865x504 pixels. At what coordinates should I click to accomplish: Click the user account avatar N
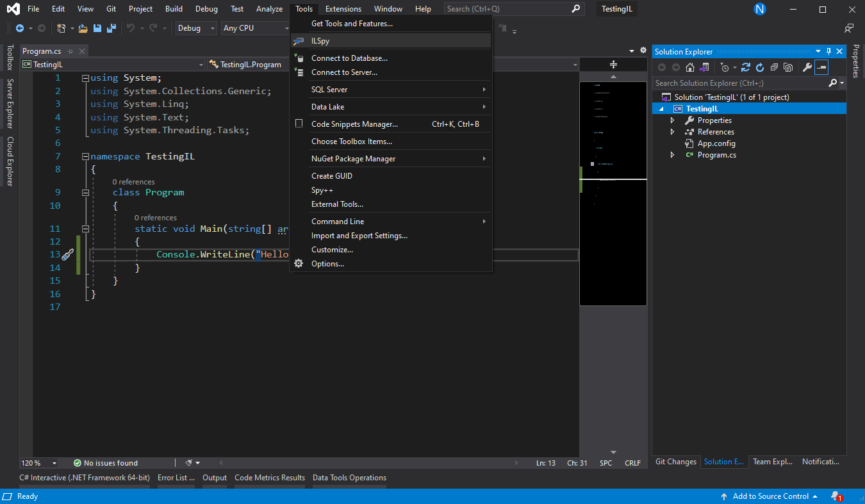coord(760,9)
